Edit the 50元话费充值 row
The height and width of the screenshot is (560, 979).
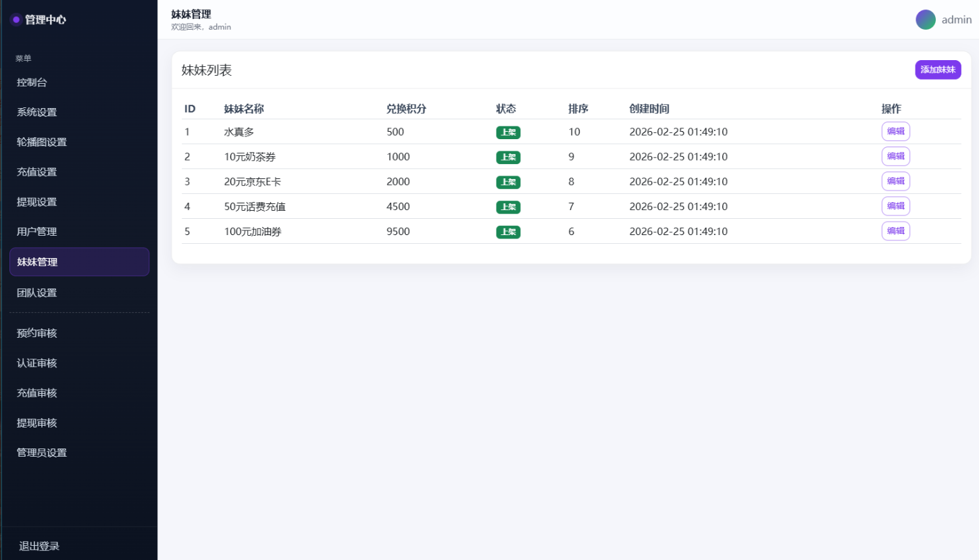[895, 206]
